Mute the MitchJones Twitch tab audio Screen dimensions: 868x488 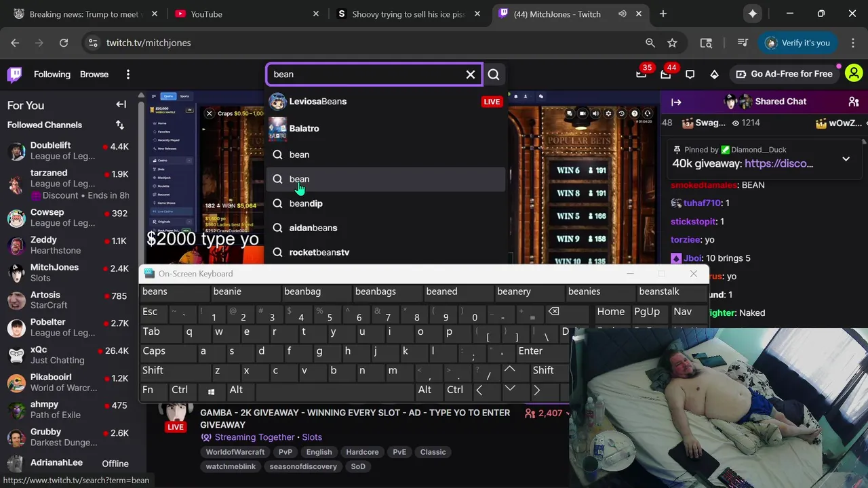[x=622, y=14]
